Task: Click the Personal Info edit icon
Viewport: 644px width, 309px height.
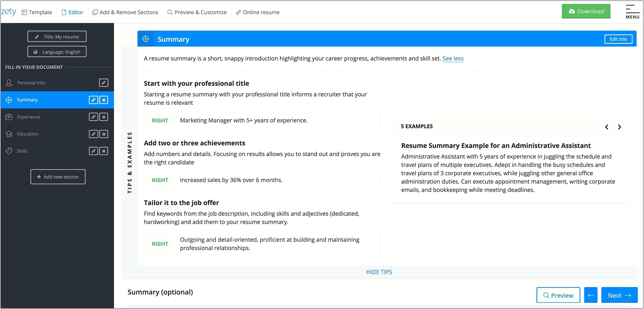Action: click(x=104, y=83)
